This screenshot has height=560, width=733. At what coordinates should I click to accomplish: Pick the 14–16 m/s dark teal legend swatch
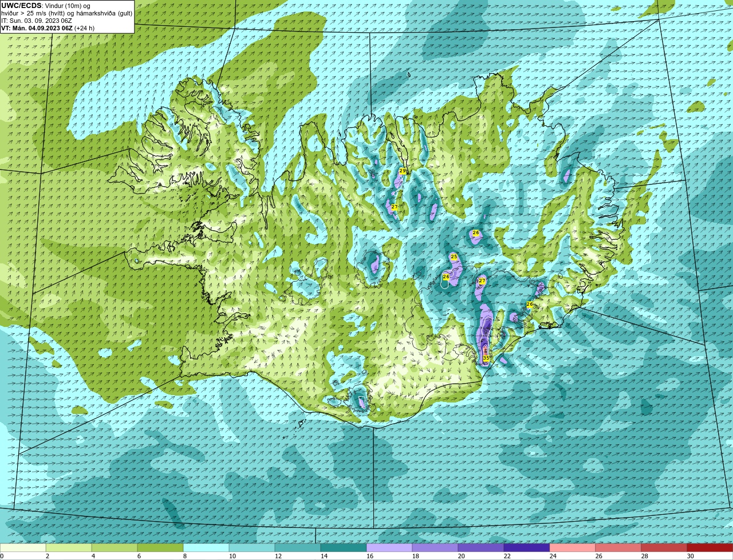[344, 547]
